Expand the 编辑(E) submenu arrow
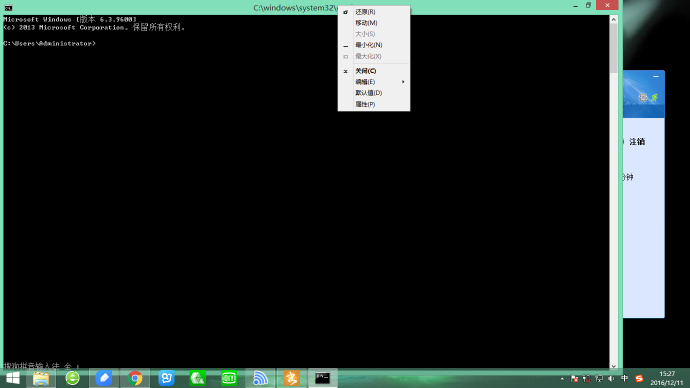Viewport: 690px width, 388px height. click(403, 82)
